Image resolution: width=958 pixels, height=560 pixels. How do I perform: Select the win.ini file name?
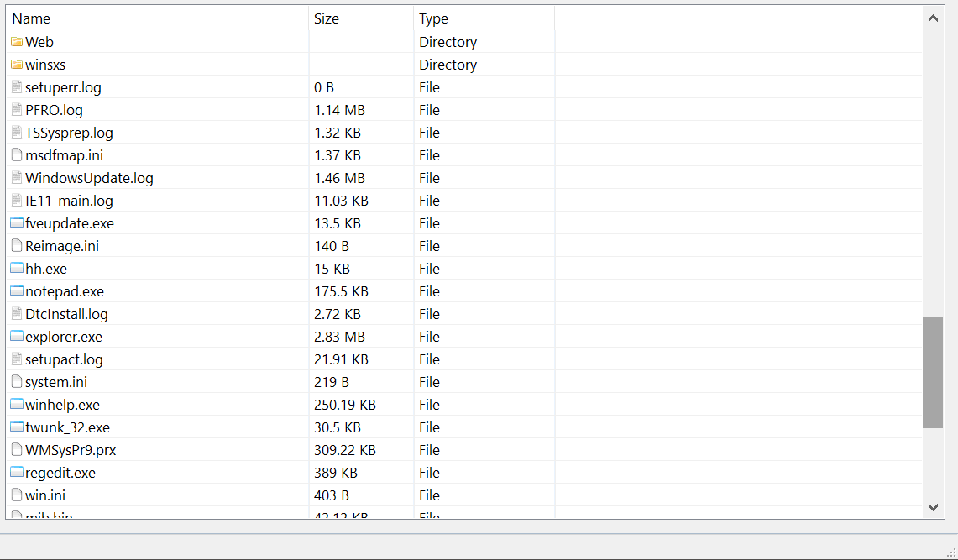pyautogui.click(x=45, y=495)
